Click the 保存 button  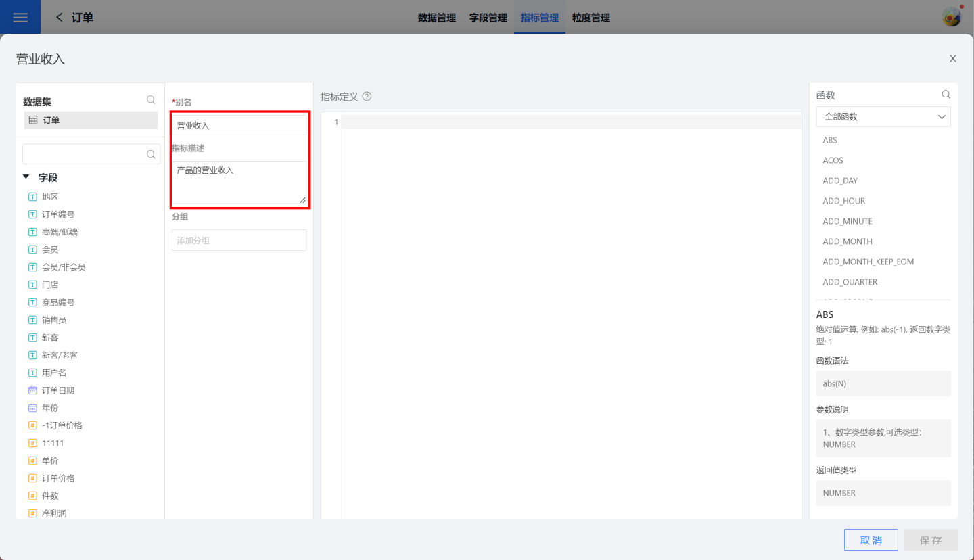(930, 540)
